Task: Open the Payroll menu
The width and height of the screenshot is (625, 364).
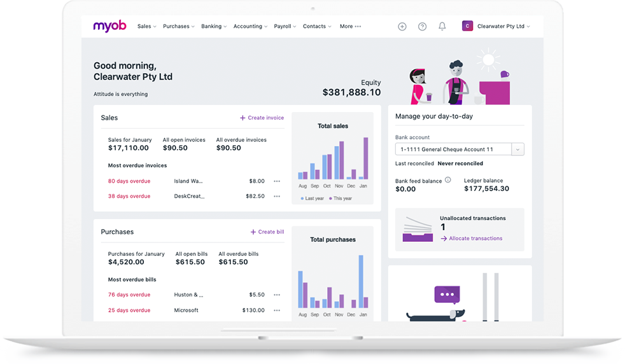Action: tap(285, 27)
